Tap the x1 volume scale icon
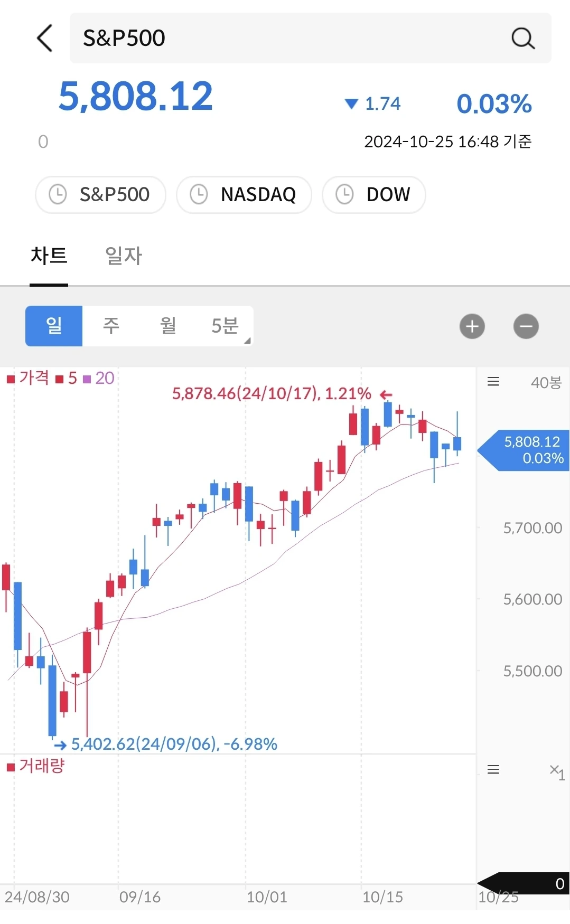This screenshot has width=570, height=924. 557,772
